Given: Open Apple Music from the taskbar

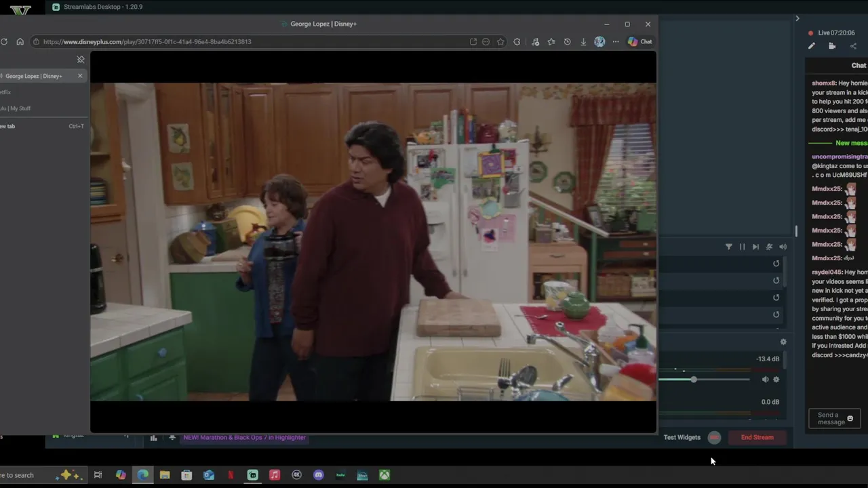Looking at the screenshot, I should pyautogui.click(x=275, y=475).
